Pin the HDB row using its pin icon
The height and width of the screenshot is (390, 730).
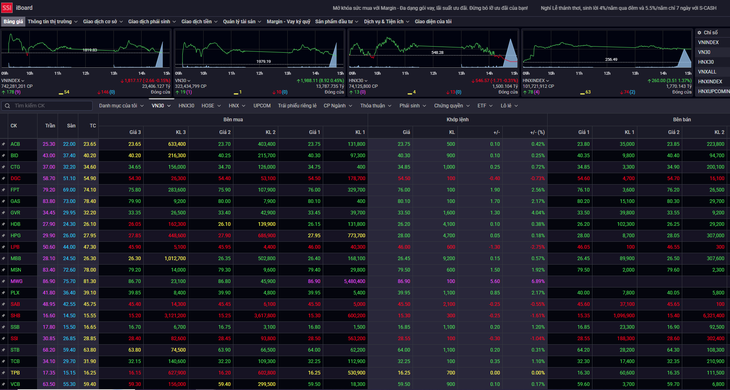click(4, 224)
